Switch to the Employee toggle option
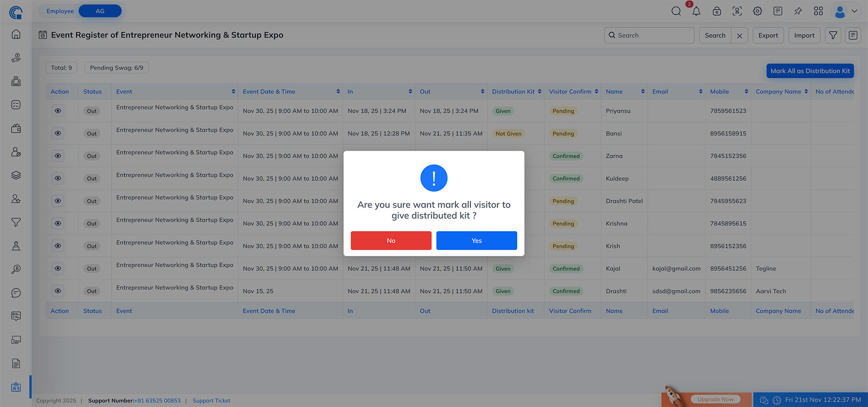Viewport: 868px width, 407px height. pyautogui.click(x=60, y=11)
